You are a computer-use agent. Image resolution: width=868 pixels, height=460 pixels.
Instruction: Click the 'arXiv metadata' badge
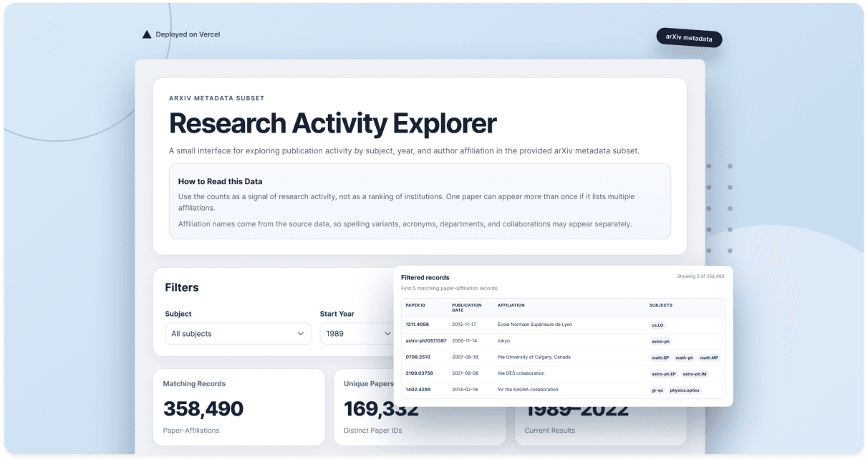[x=689, y=38]
